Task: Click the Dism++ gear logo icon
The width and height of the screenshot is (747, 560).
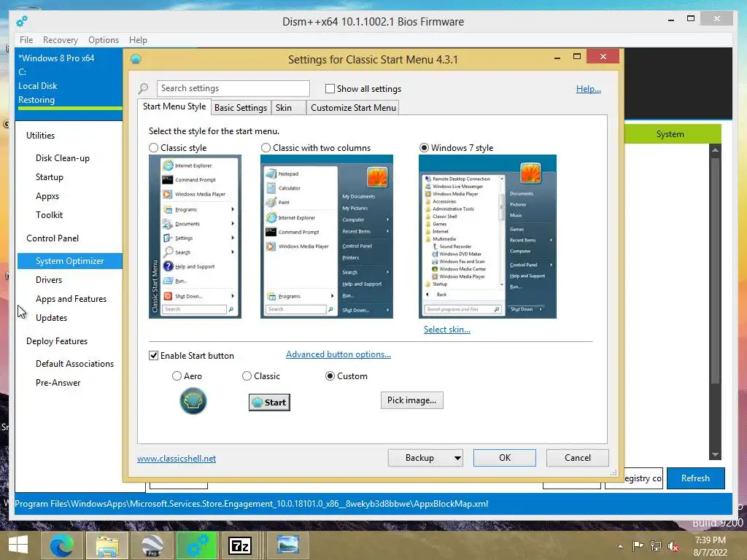Action: 22,21
